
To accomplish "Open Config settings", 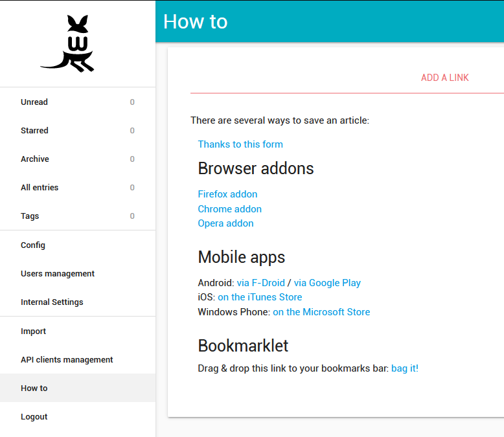I will point(33,245).
